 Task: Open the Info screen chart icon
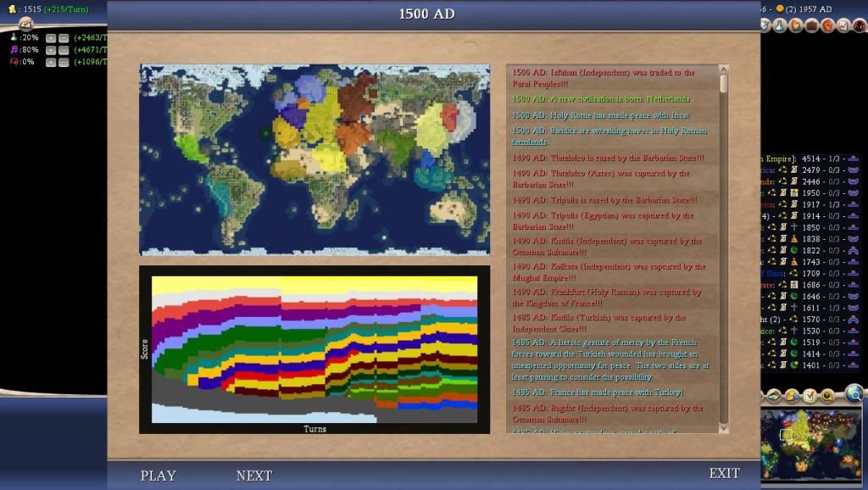tap(843, 25)
